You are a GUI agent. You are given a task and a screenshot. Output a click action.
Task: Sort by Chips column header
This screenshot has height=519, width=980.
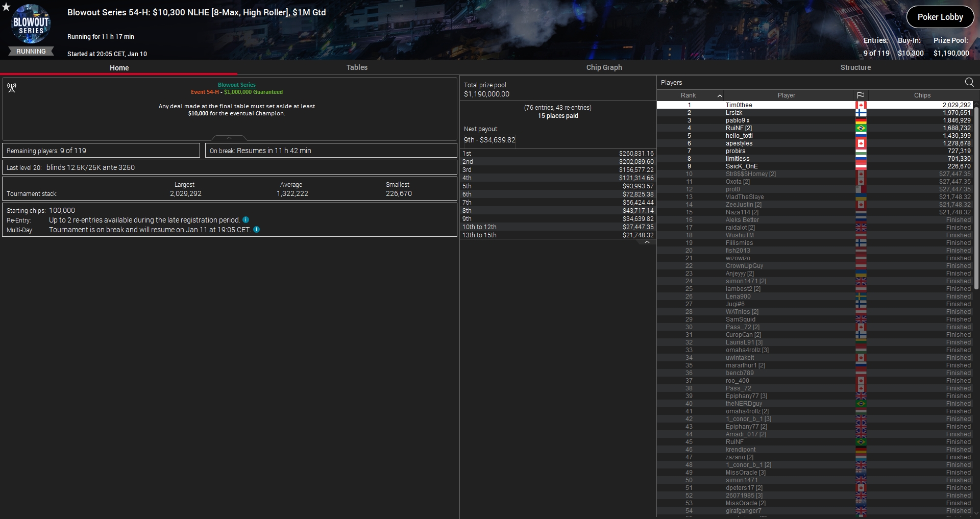click(922, 95)
